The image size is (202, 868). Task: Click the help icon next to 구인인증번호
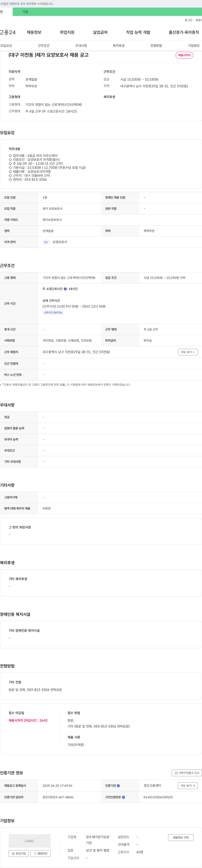point(124,797)
